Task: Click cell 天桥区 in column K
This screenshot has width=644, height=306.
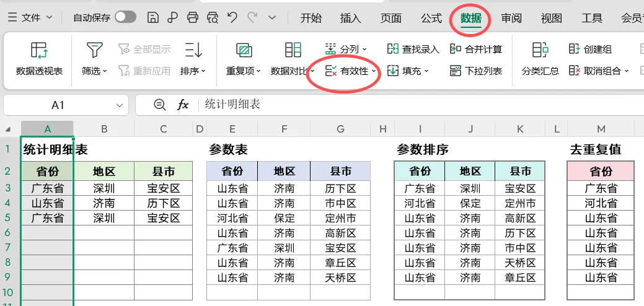Action: tap(520, 263)
